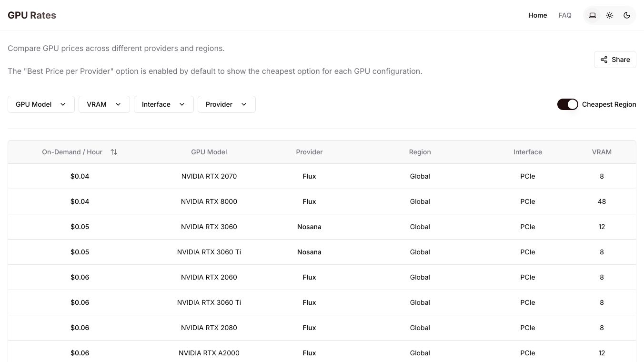The height and width of the screenshot is (362, 644).
Task: Click Flux provider in RTX 8000 row
Action: tap(309, 201)
